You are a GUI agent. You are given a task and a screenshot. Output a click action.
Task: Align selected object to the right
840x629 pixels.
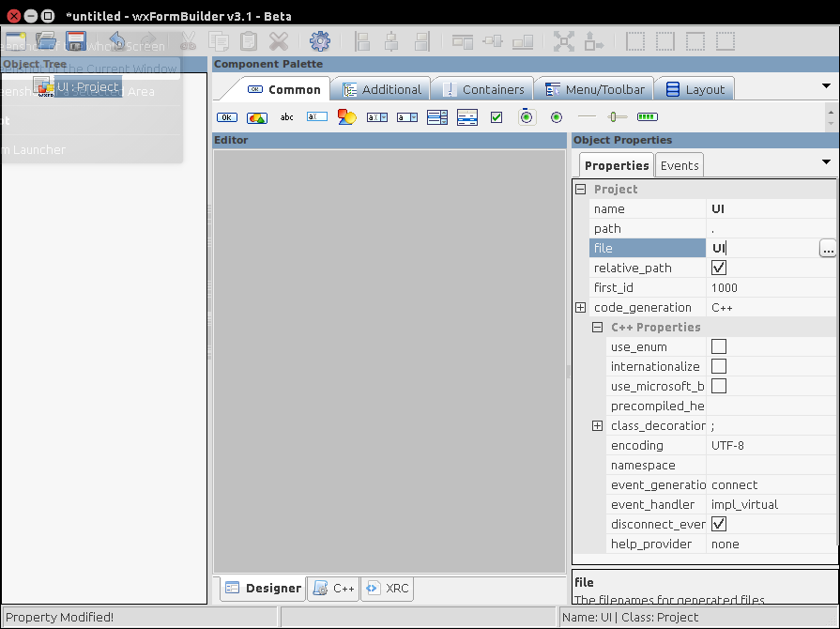click(422, 41)
